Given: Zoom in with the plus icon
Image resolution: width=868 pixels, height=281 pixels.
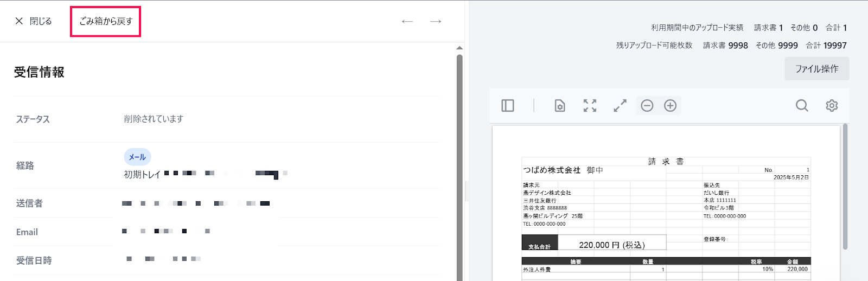Looking at the screenshot, I should (x=671, y=106).
